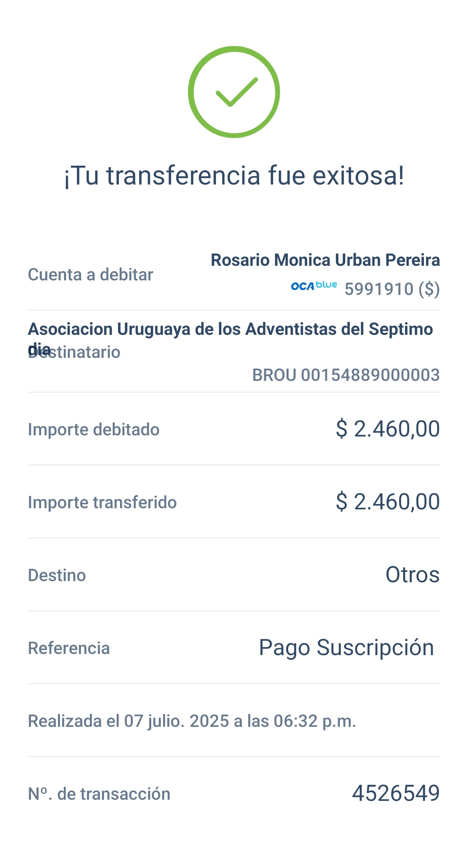This screenshot has width=468, height=868.
Task: Select the 'Importe transferido' label
Action: (102, 502)
